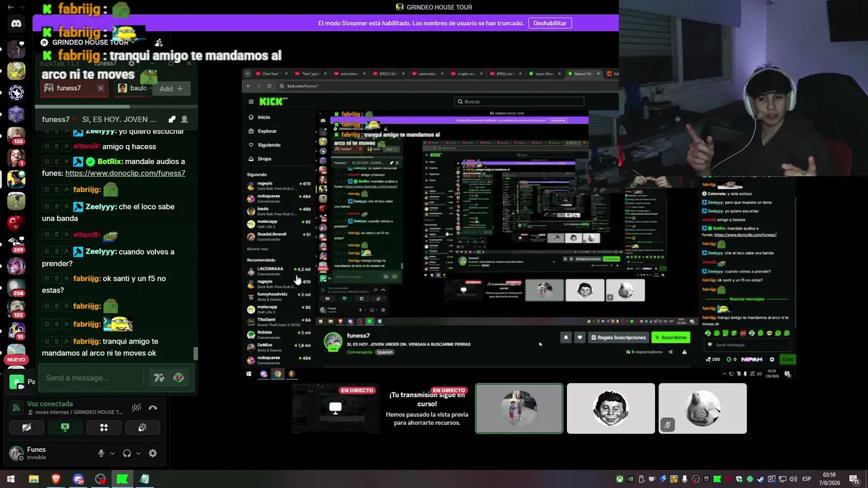The width and height of the screenshot is (868, 488).
Task: Open the Discord soundboard button
Action: (x=142, y=428)
